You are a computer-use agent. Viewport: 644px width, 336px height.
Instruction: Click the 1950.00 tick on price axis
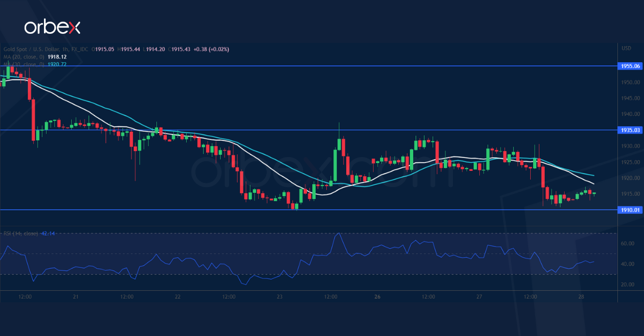630,83
